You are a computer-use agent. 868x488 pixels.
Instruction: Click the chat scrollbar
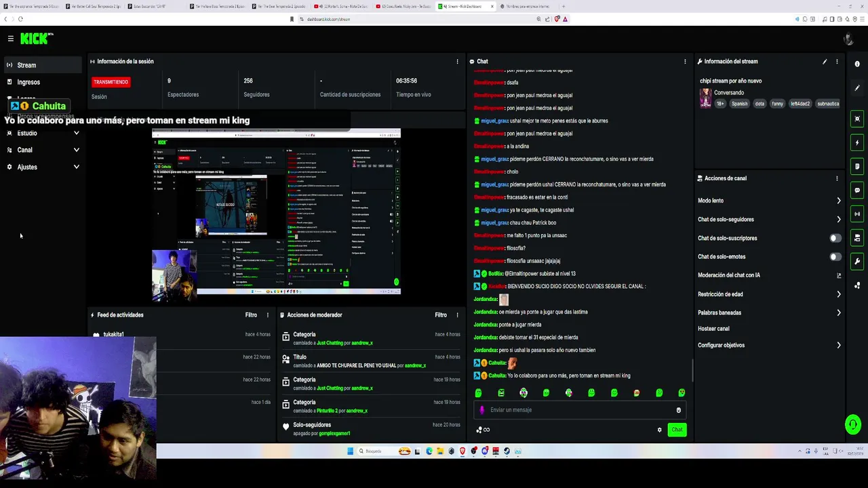[x=692, y=369]
